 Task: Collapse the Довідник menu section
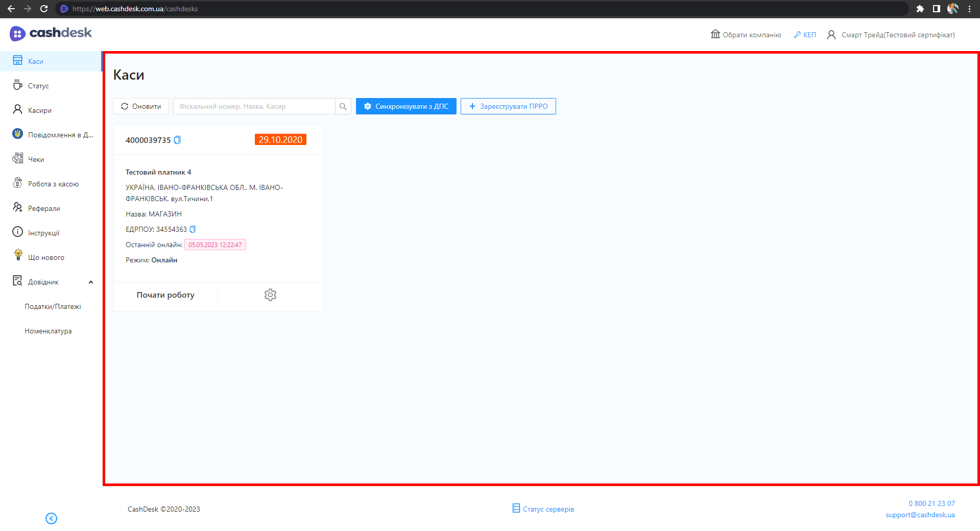coord(91,282)
